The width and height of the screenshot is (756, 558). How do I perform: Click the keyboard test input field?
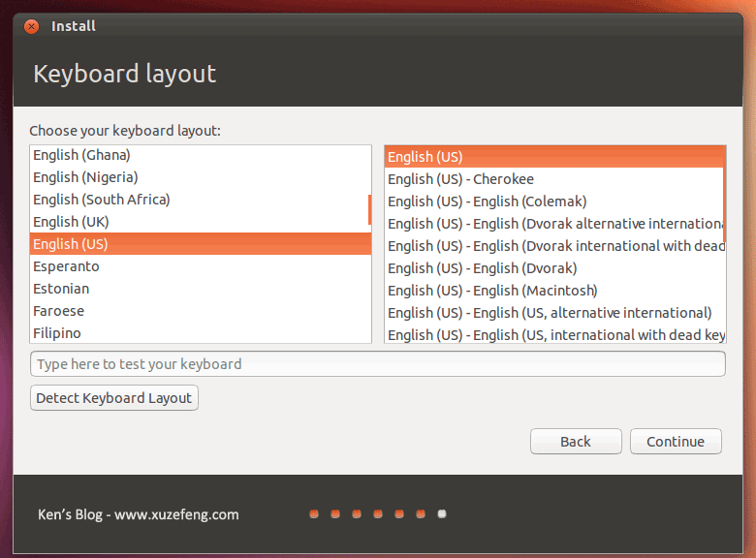pyautogui.click(x=378, y=364)
